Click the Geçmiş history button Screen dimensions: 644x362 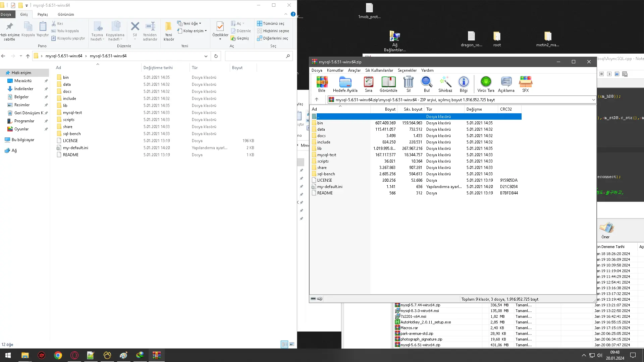240,38
